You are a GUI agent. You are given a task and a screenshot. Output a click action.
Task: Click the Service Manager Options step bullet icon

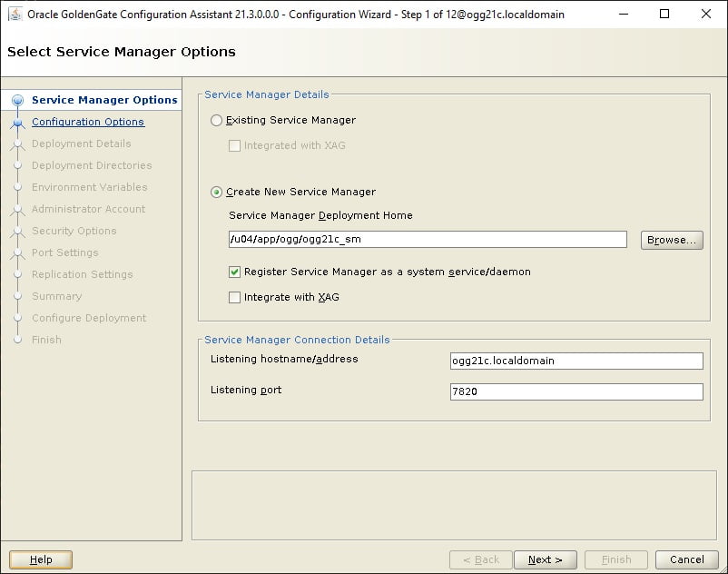(x=17, y=100)
